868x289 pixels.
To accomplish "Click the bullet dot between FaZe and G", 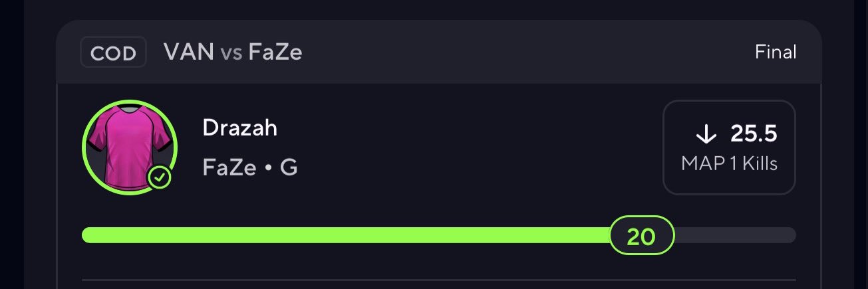I will (x=268, y=169).
